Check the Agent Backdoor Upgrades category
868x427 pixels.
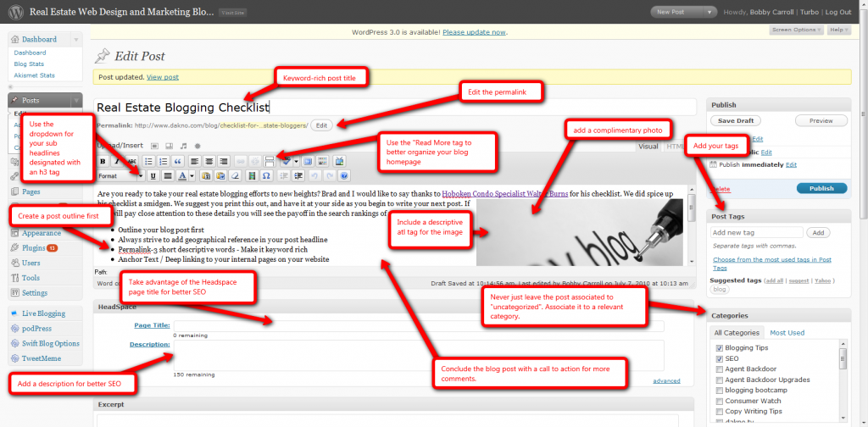tap(719, 380)
